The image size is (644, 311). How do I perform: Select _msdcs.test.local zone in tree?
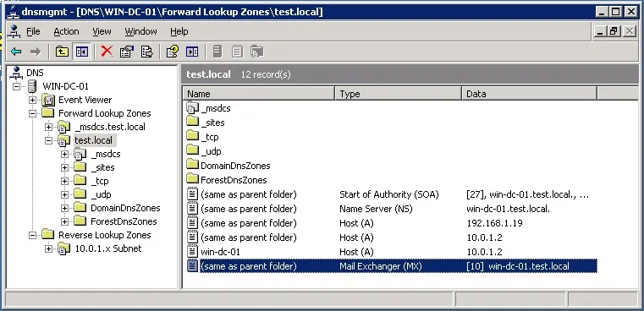pos(110,127)
